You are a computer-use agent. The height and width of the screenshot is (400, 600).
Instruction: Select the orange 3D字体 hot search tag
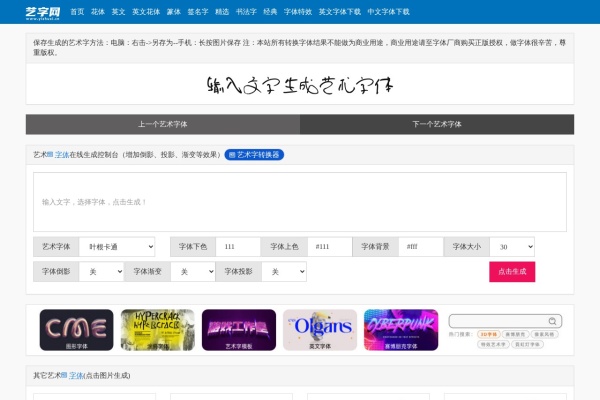[489, 334]
